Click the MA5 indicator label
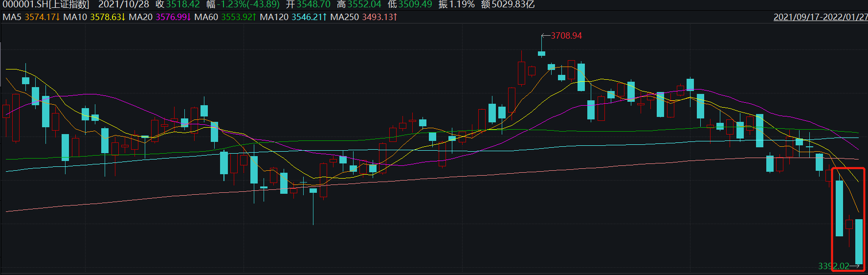Screen dimensions: 868x275 click(12, 17)
